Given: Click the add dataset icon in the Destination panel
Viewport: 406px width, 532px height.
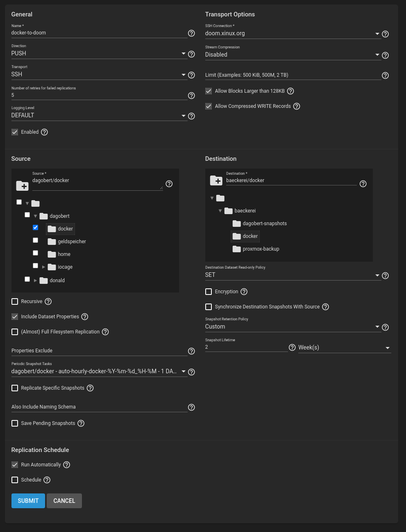Looking at the screenshot, I should pyautogui.click(x=216, y=180).
